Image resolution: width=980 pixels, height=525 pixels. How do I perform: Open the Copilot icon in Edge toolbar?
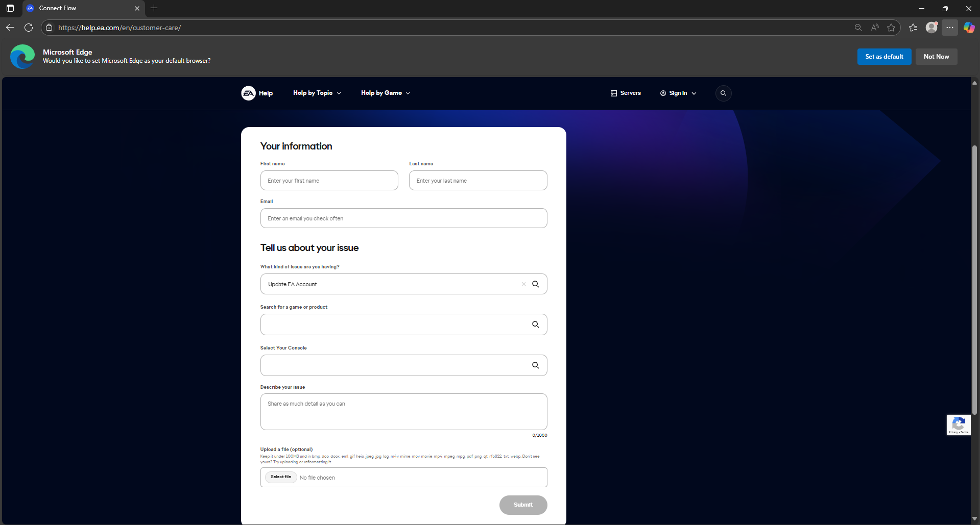[969, 28]
